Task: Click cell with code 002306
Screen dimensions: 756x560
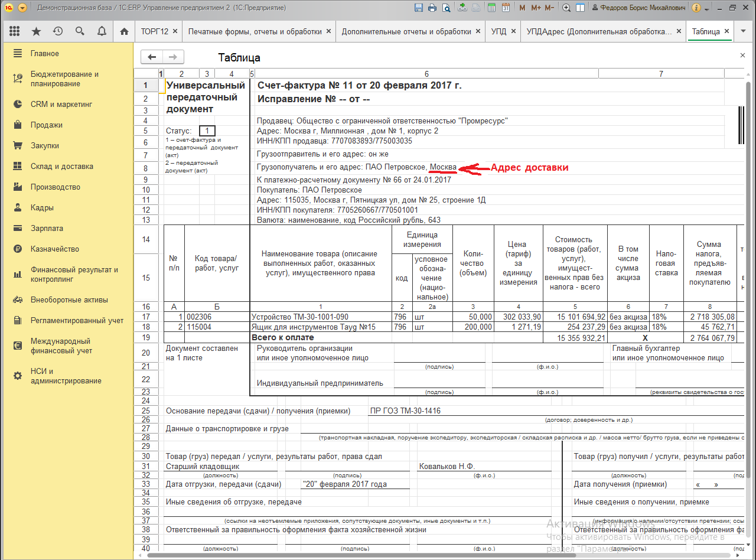Action: (x=217, y=317)
